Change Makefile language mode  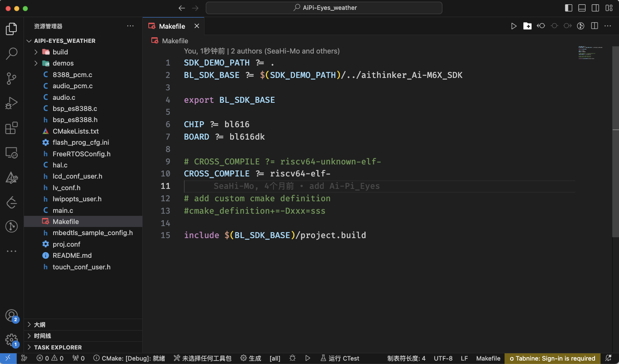pos(488,358)
